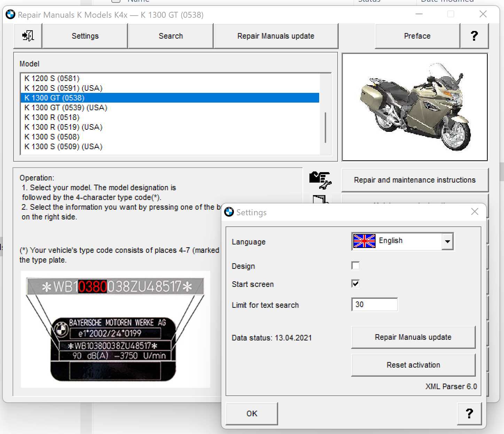Viewport: 504px width, 434px height.
Task: Click the exit door icon button
Action: coord(28,36)
